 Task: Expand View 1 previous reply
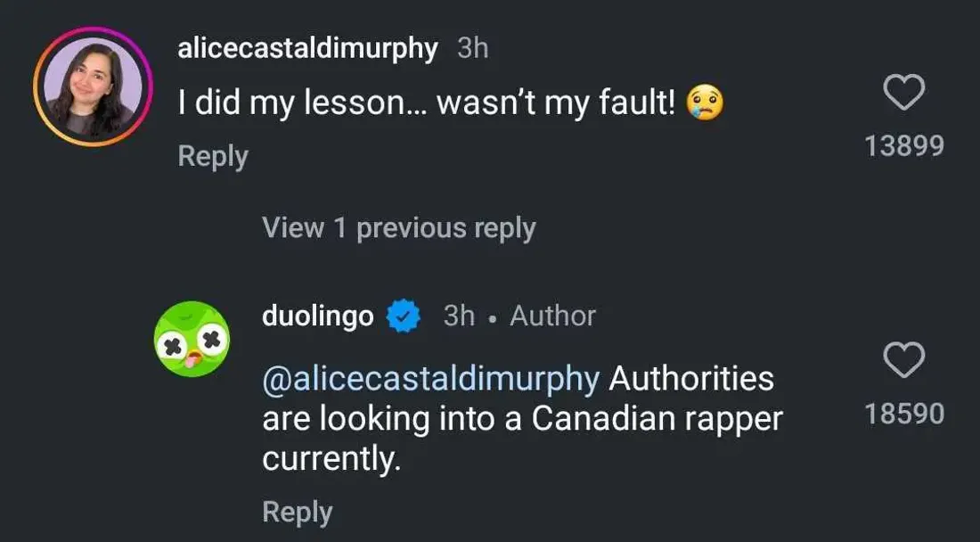pyautogui.click(x=398, y=228)
